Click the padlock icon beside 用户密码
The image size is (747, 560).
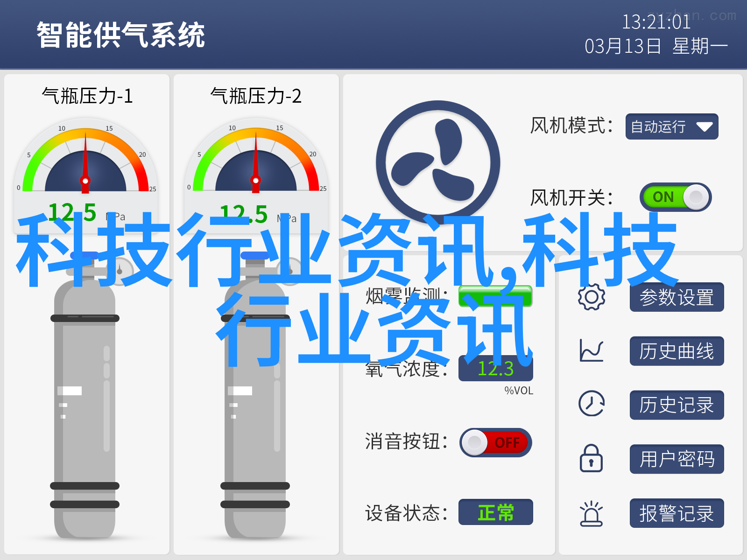tap(591, 458)
